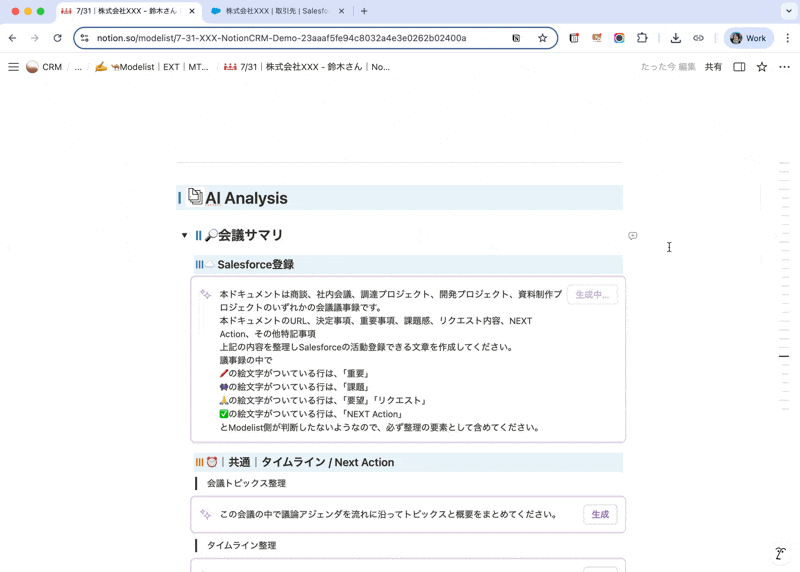The height and width of the screenshot is (572, 800).
Task: Open the Notion sidebar hamburger menu
Action: pos(13,67)
